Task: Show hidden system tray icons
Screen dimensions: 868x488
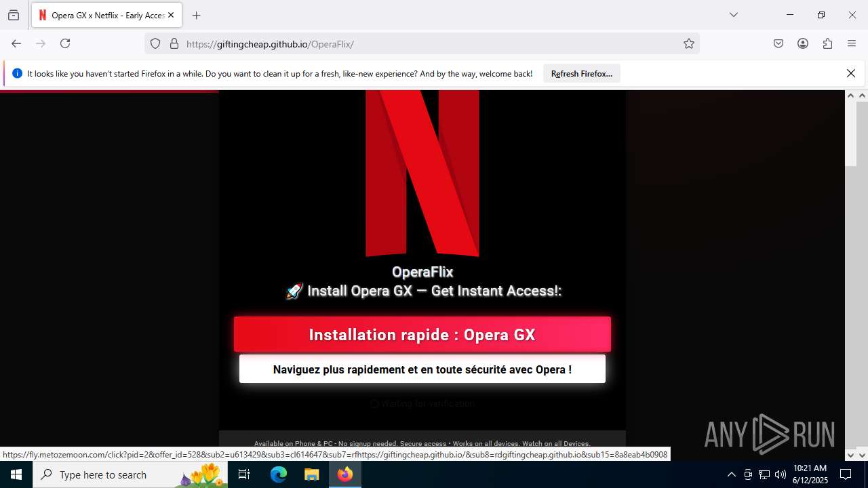Action: tap(731, 474)
